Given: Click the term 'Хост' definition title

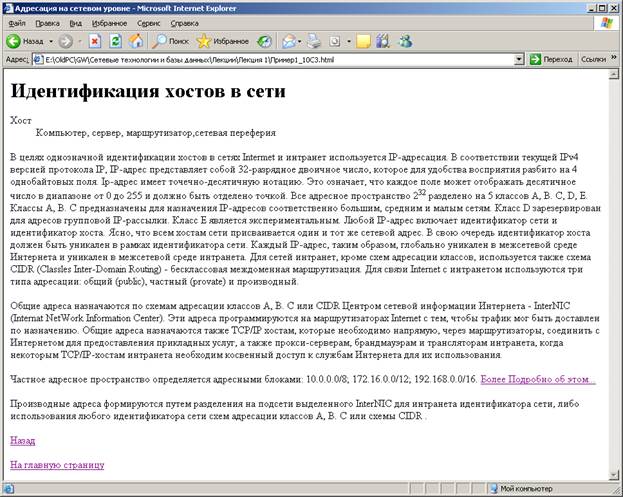Looking at the screenshot, I should (21, 120).
